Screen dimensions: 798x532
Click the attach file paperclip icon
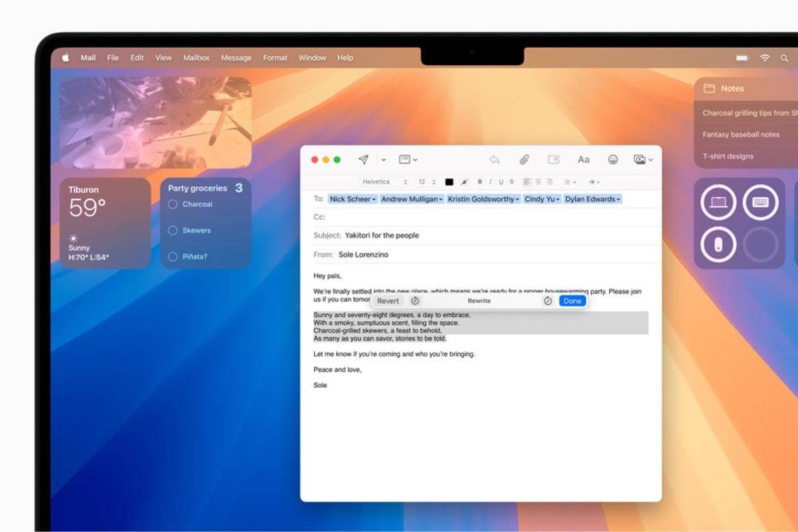click(x=524, y=160)
